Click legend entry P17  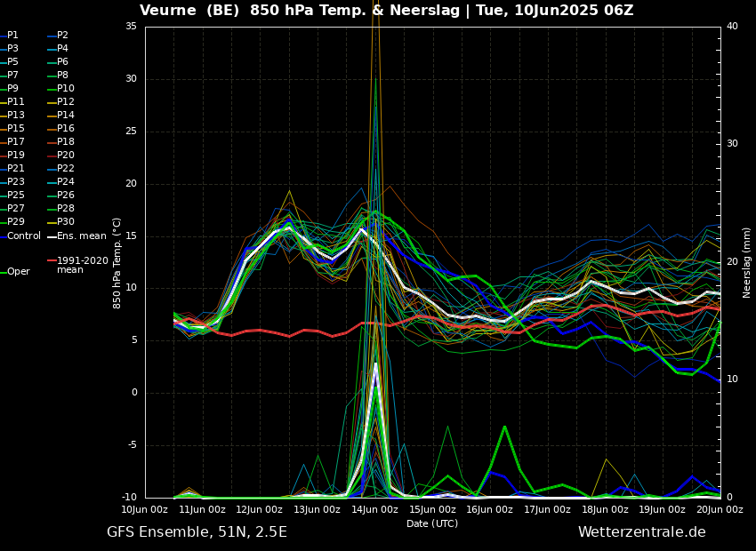click(12, 141)
